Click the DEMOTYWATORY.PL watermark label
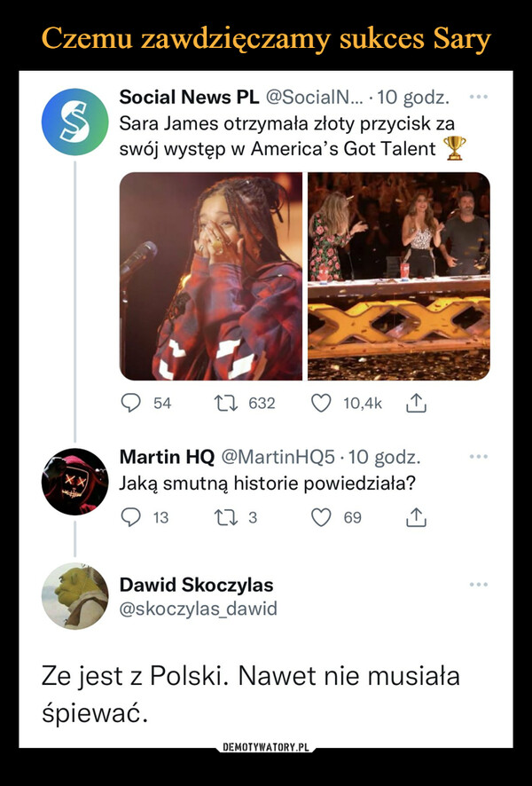Image resolution: width=532 pixels, height=786 pixels. [x=265, y=747]
